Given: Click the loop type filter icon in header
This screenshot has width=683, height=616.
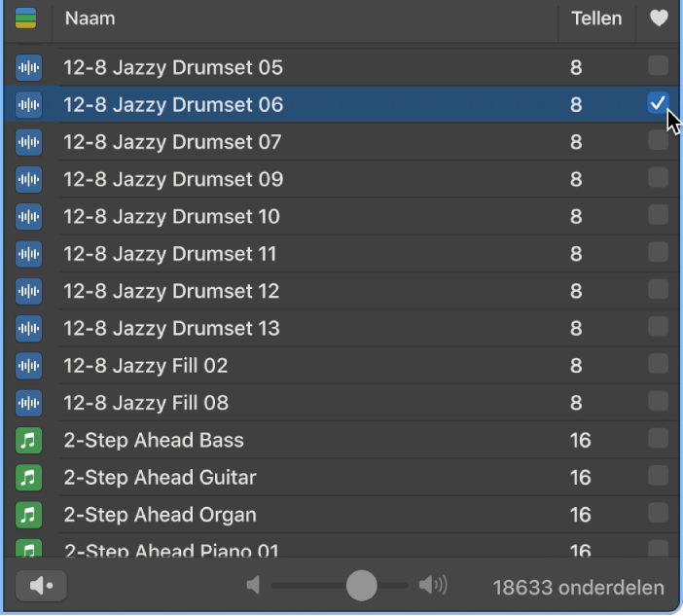Looking at the screenshot, I should tap(25, 18).
